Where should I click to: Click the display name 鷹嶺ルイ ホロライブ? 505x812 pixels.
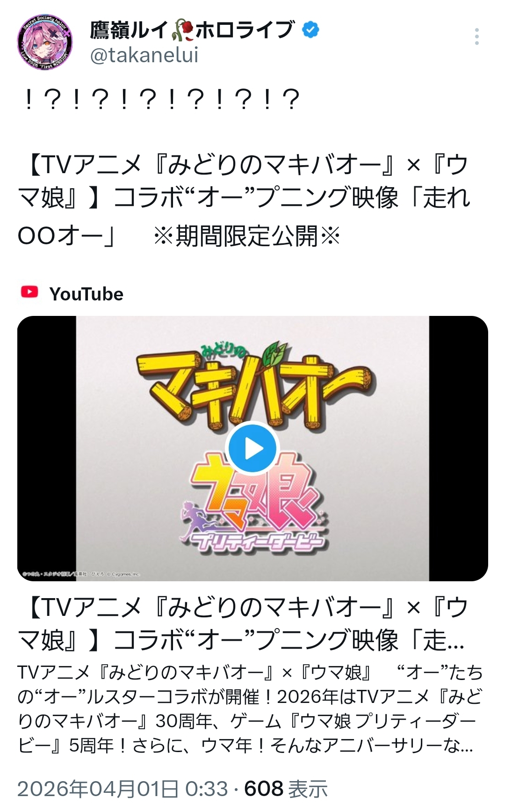(x=192, y=30)
